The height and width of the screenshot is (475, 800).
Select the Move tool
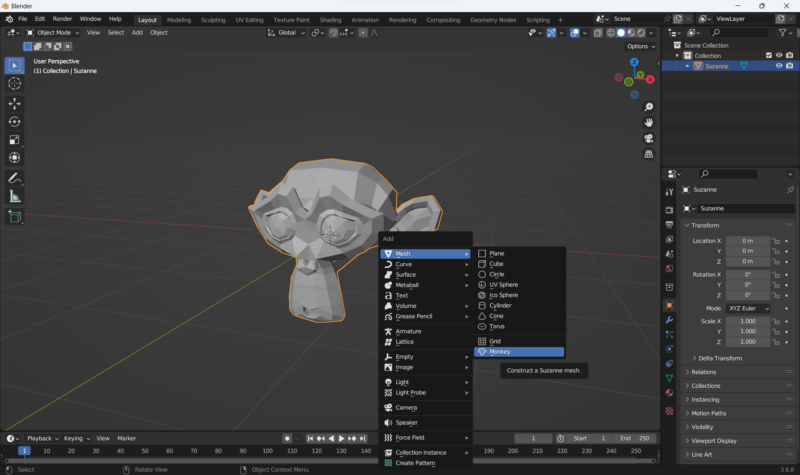14,104
